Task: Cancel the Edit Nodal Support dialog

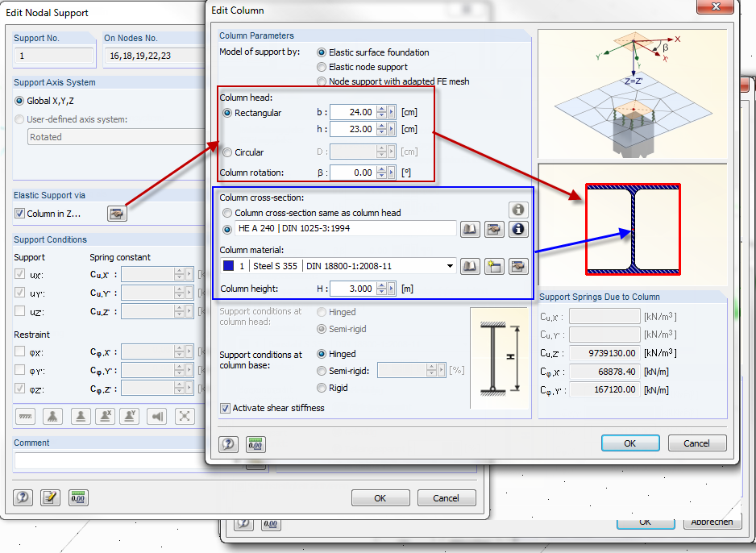Action: [x=446, y=497]
